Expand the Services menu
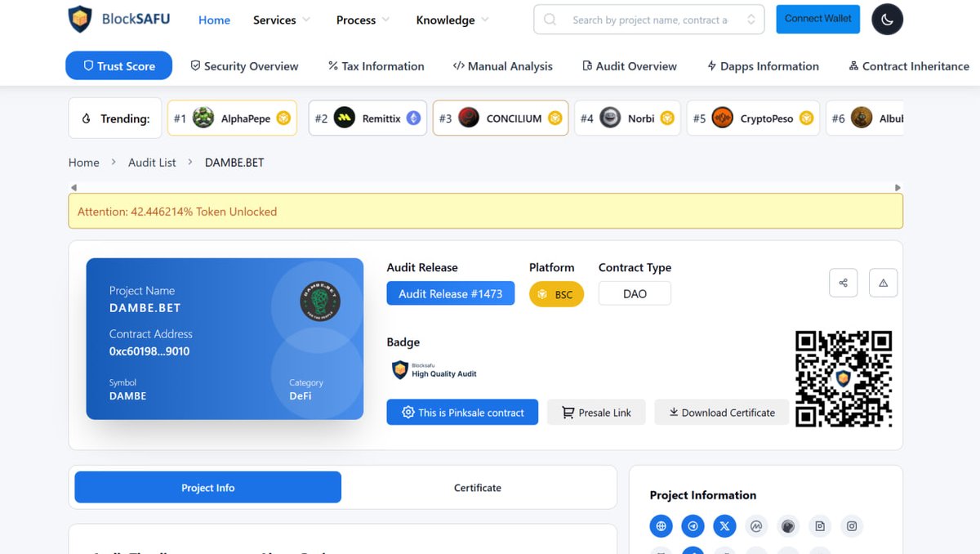Viewport: 980px width, 554px height. click(274, 20)
